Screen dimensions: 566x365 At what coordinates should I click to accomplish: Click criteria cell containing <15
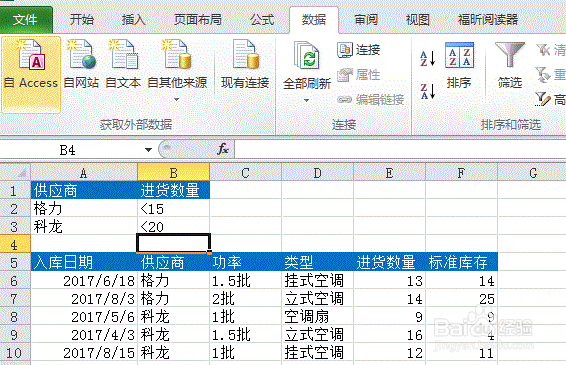pos(174,208)
